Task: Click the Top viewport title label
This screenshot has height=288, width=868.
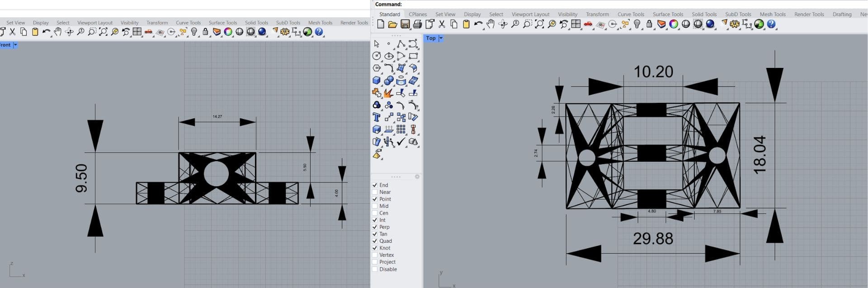Action: coord(430,38)
